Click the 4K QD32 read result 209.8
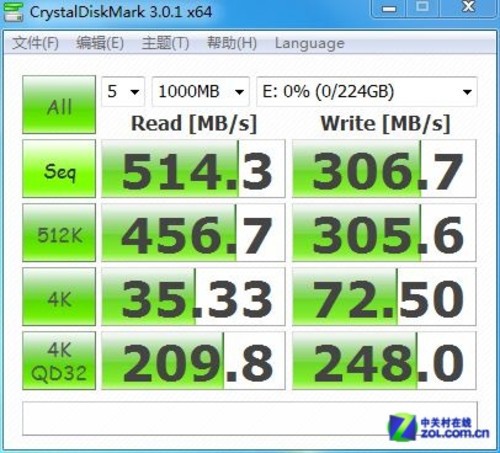Viewport: 500px width, 453px height. (x=193, y=361)
